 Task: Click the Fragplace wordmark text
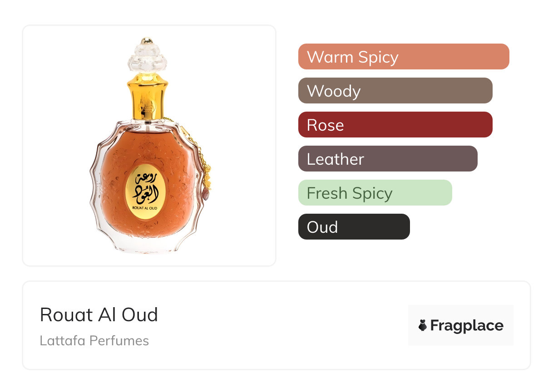tap(467, 326)
